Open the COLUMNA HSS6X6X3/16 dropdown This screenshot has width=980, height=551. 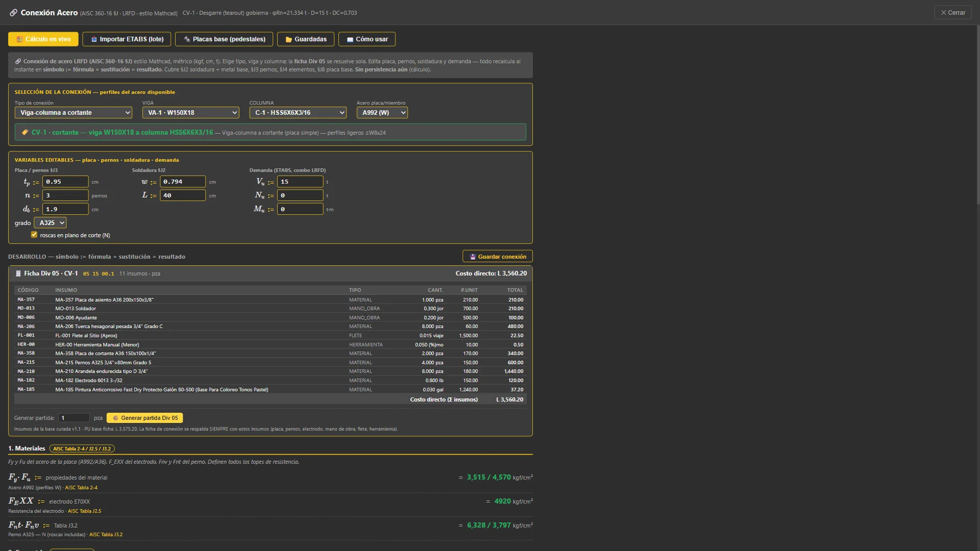coord(298,113)
